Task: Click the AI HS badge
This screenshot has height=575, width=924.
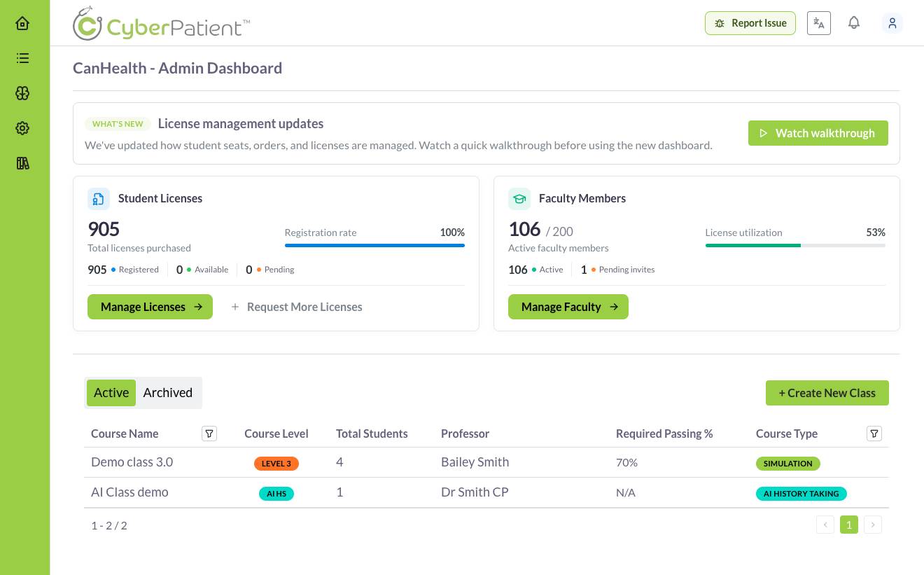Action: [x=276, y=494]
